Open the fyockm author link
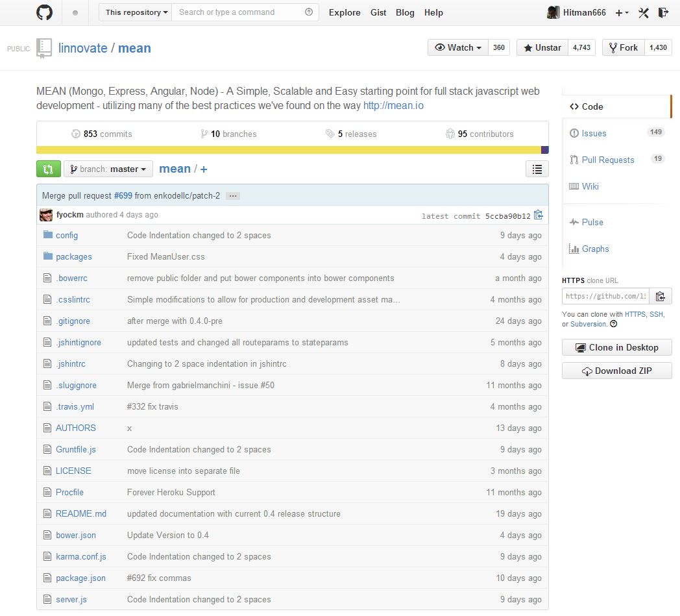The image size is (680, 616). [70, 215]
